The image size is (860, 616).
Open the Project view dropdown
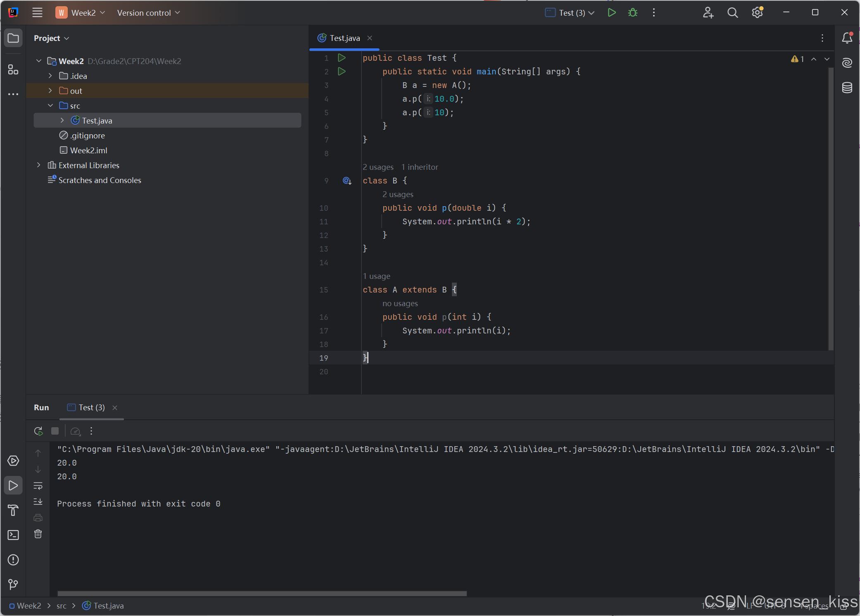[52, 38]
